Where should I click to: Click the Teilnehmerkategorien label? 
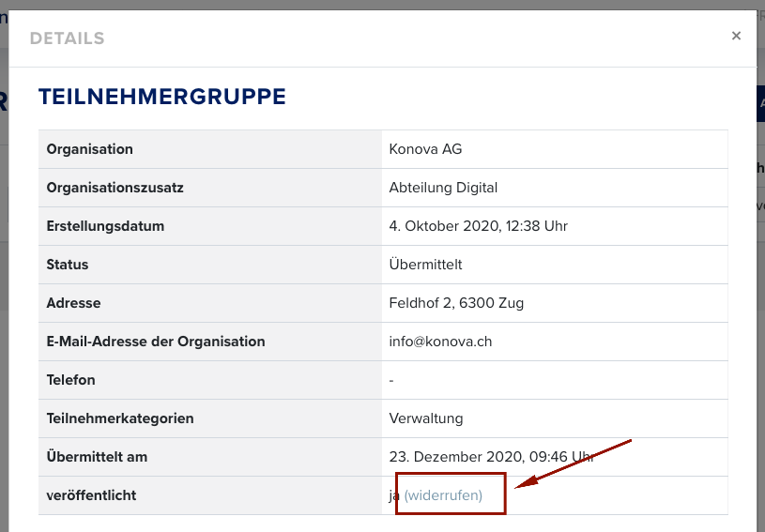click(x=120, y=418)
